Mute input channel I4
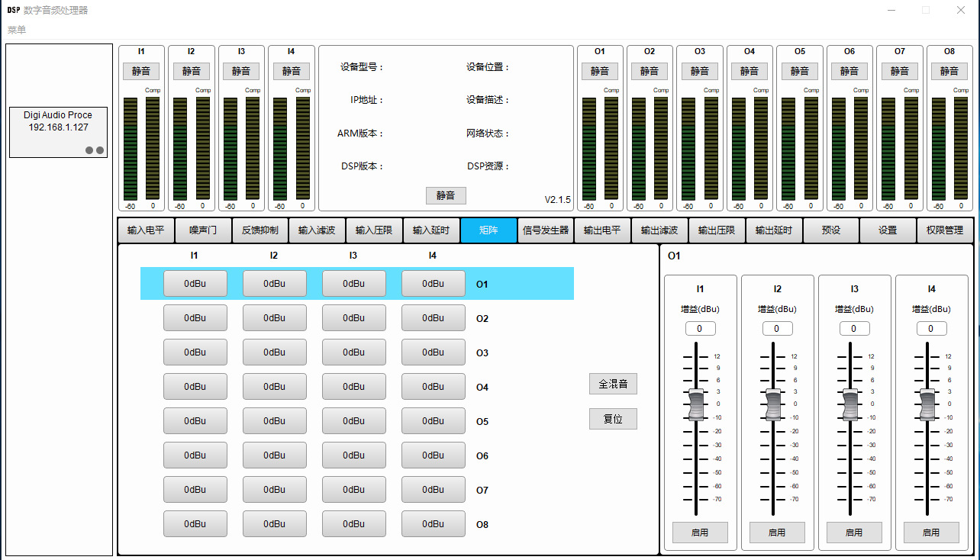The image size is (980, 560). 291,71
